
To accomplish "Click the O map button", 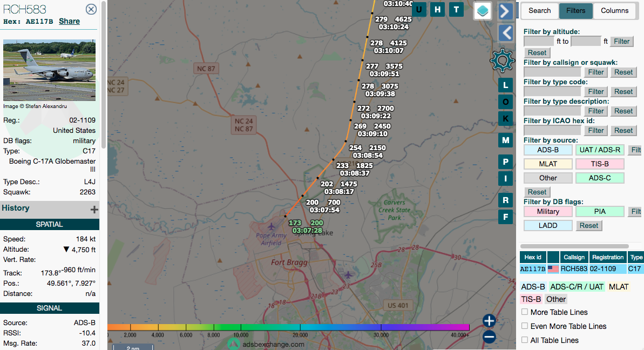I will tap(506, 102).
